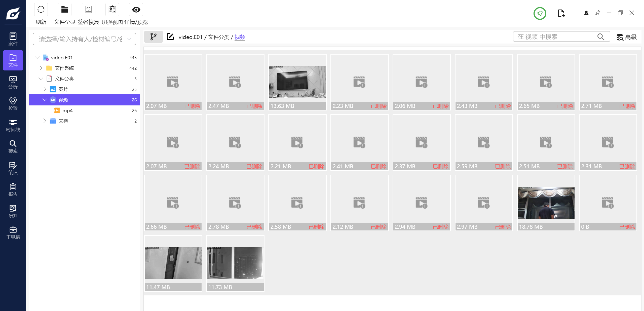The width and height of the screenshot is (644, 311).
Task: Toggle the branch tree view button
Action: tap(153, 37)
